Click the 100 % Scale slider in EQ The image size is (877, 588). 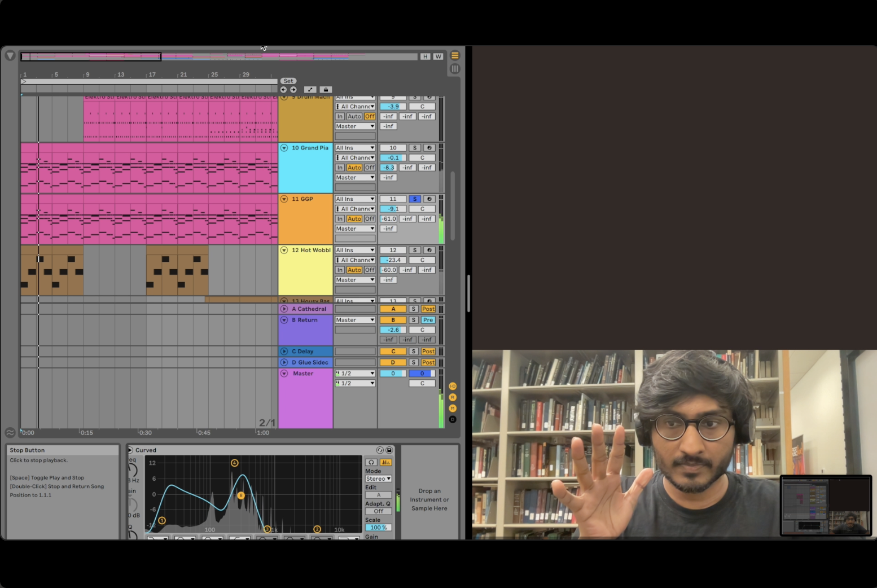point(379,528)
